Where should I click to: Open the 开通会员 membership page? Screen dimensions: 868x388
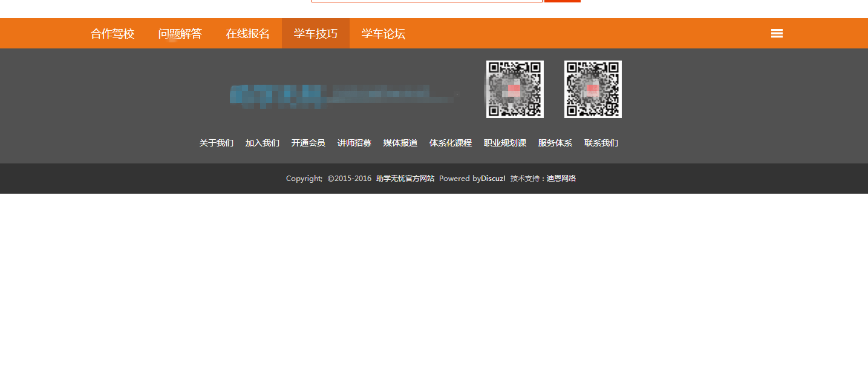tap(308, 143)
